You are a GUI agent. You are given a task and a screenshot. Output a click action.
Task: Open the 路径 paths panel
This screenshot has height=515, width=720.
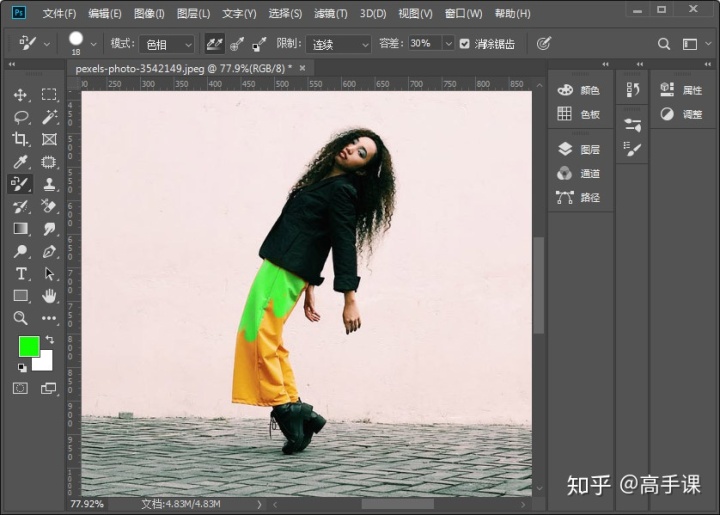click(579, 197)
